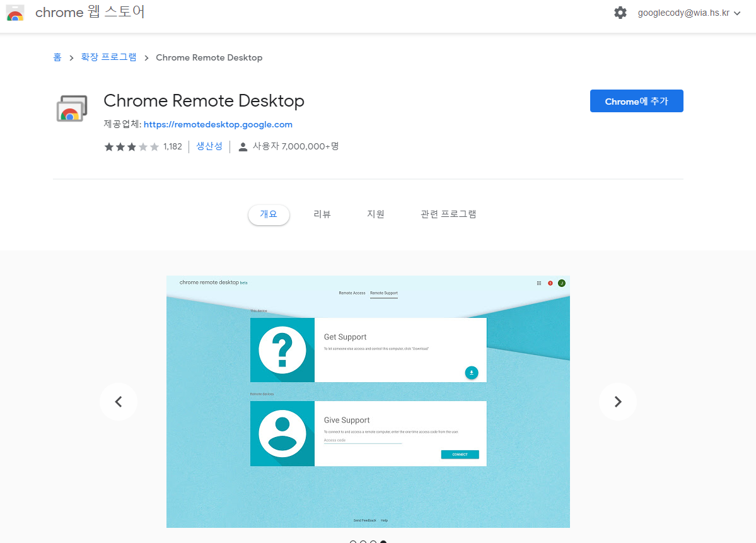Click the red notification icon in the screenshot
Viewport: 756px width, 543px height.
[x=550, y=283]
